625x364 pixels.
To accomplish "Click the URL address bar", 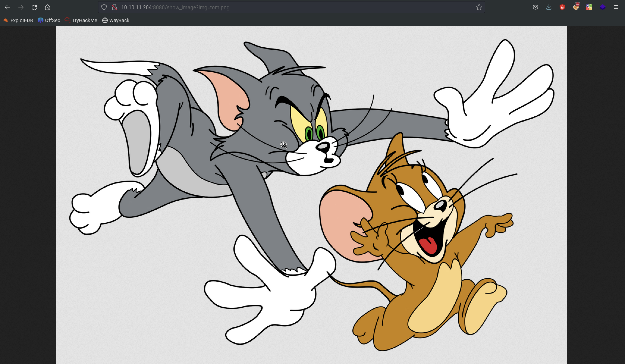I will (291, 7).
